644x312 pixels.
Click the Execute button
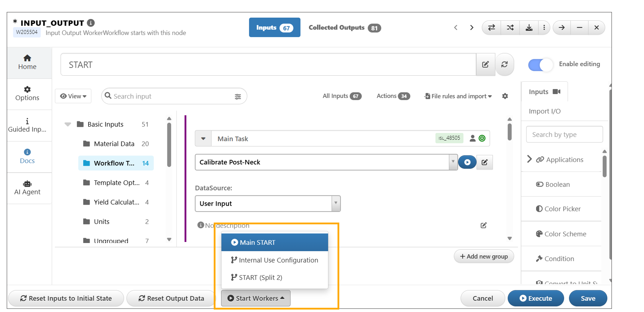coord(535,298)
